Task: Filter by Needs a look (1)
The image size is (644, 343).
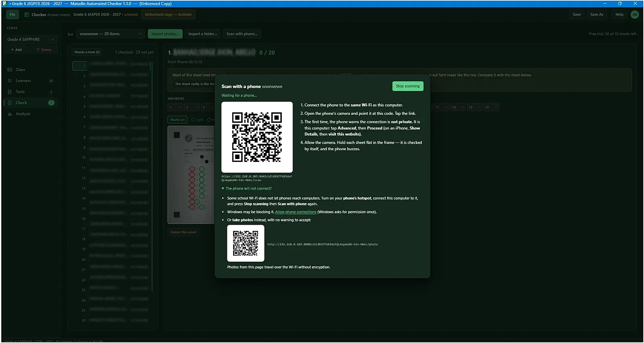Action: pos(87,52)
